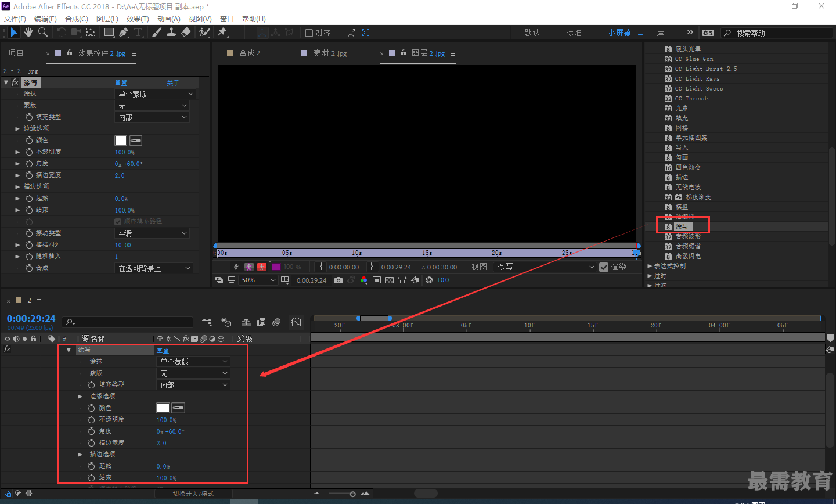Viewport: 836px width, 504px height.
Task: Click the 切换开关/模式 button
Action: (193, 494)
